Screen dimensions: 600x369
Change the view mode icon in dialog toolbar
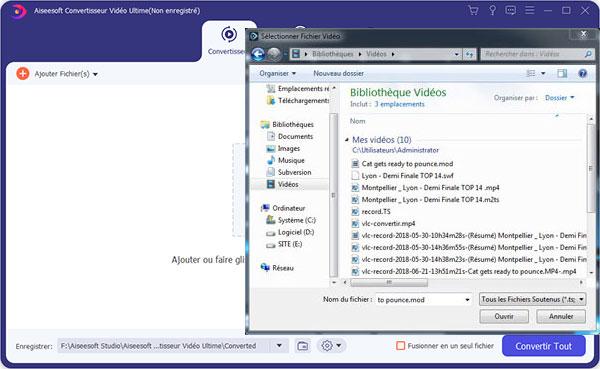pos(531,73)
